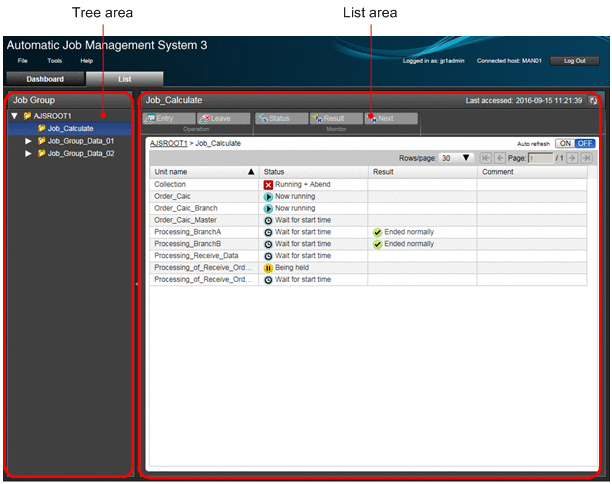Click the Leave operation button
The image size is (612, 484).
pyautogui.click(x=215, y=118)
